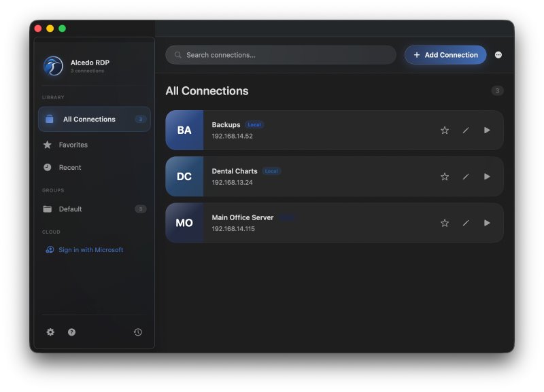Image resolution: width=544 pixels, height=392 pixels.
Task: Edit the Backups connection pencil icon
Action: pos(466,130)
